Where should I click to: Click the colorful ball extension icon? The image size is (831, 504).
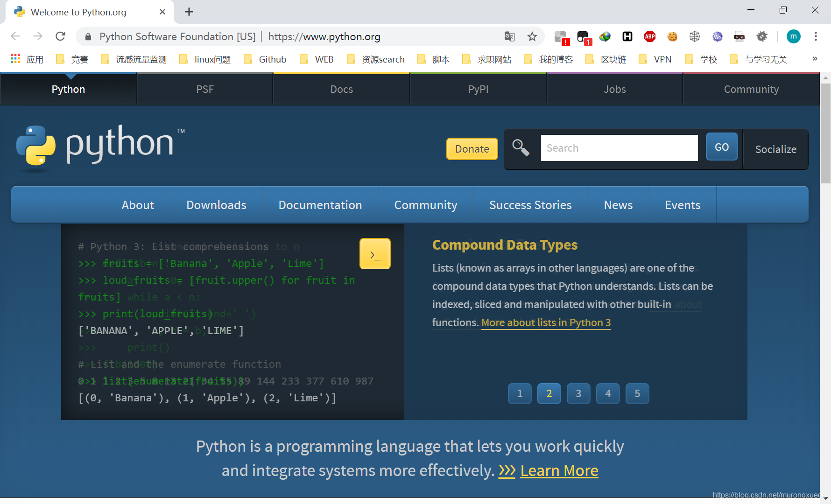[x=605, y=36]
